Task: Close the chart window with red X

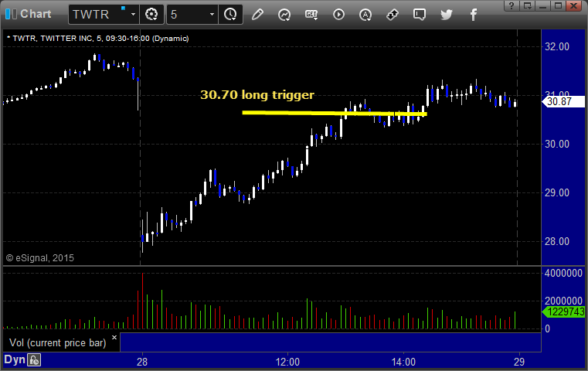Action: [574, 5]
